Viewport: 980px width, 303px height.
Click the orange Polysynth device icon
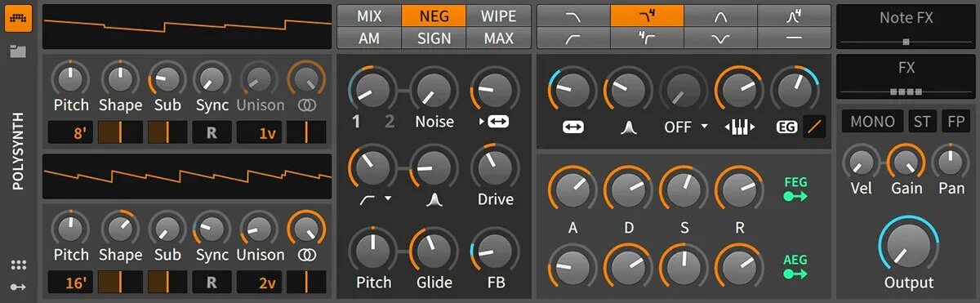(x=19, y=18)
